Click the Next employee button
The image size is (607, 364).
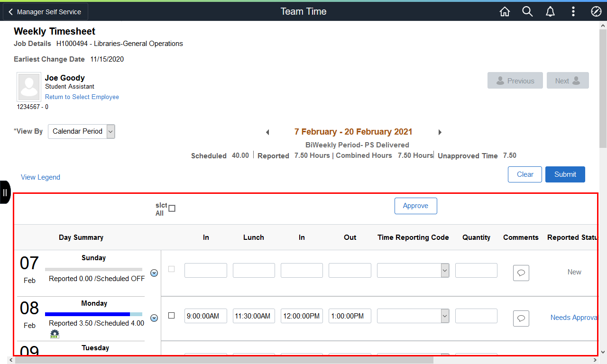coord(568,81)
